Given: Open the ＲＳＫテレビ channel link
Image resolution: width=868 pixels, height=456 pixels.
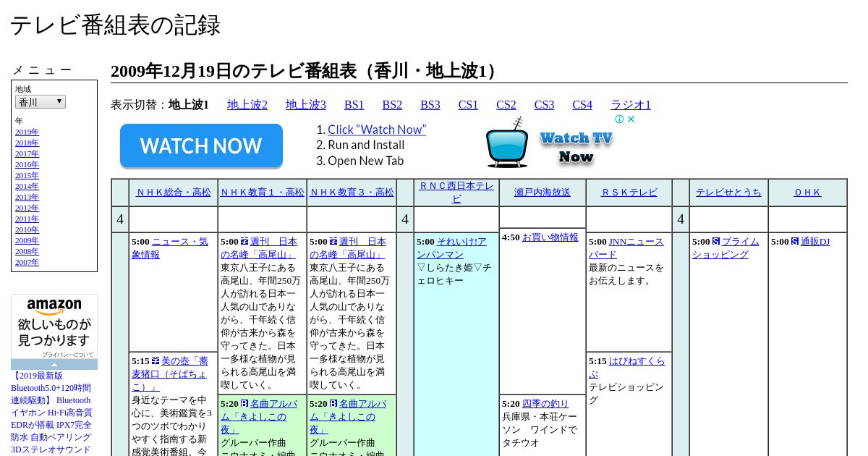Looking at the screenshot, I should [x=629, y=193].
